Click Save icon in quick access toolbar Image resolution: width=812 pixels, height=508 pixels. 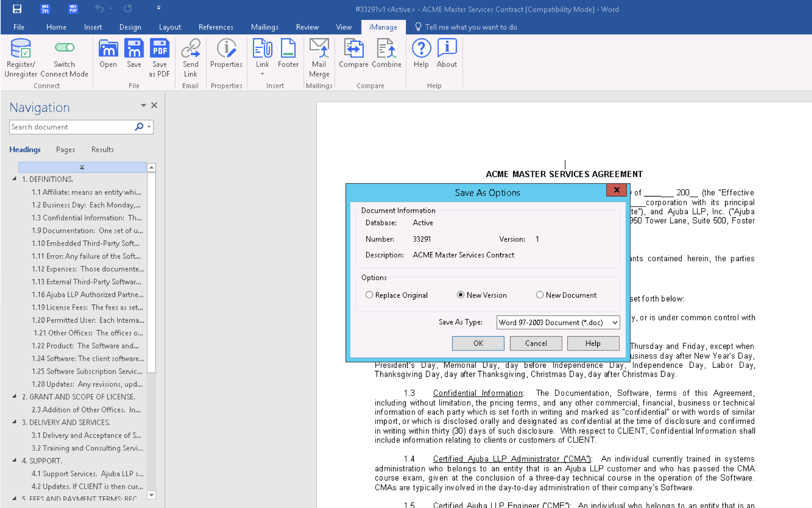pyautogui.click(x=17, y=9)
